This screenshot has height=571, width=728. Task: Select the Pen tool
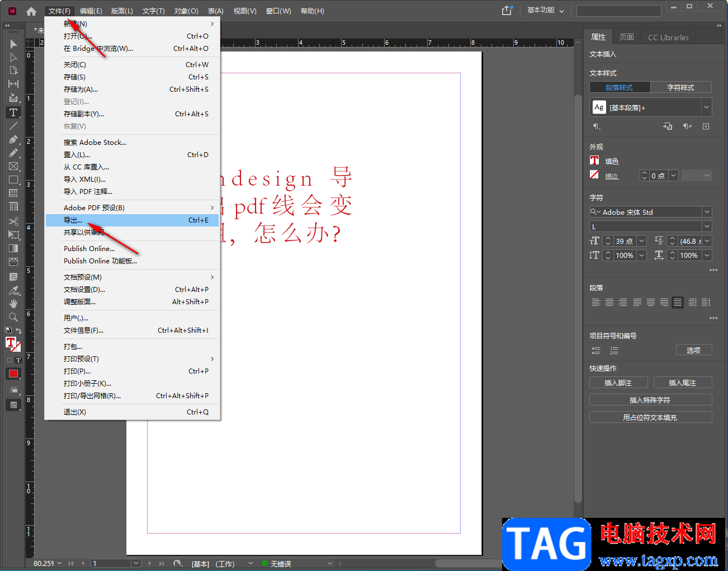coord(13,139)
